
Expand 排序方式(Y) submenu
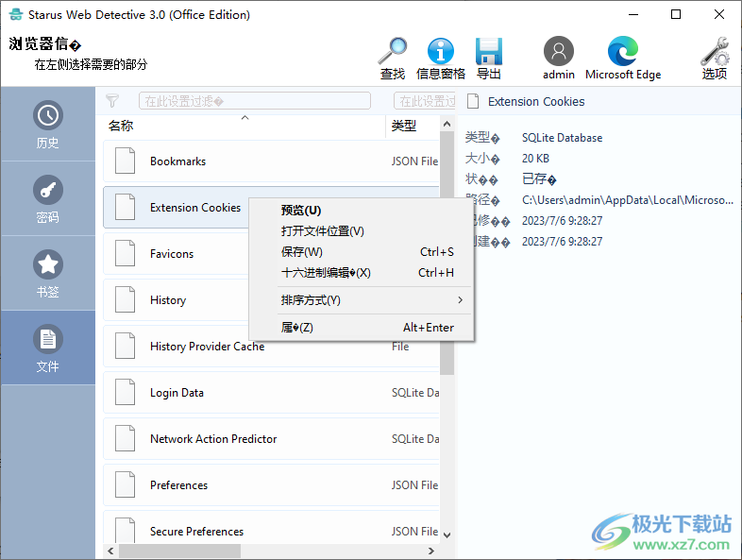362,300
